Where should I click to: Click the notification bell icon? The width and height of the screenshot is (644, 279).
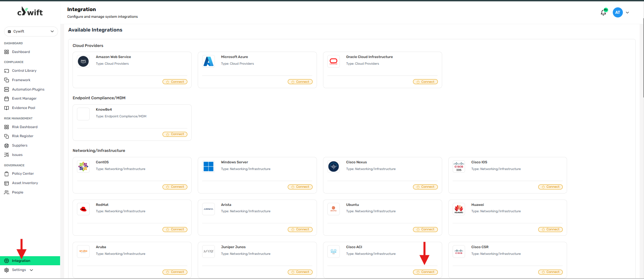[603, 12]
